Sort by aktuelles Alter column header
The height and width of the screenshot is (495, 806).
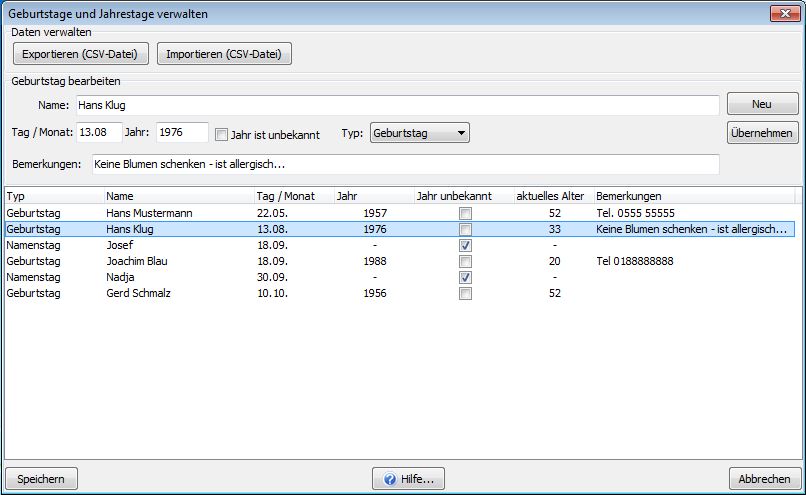coord(554,196)
